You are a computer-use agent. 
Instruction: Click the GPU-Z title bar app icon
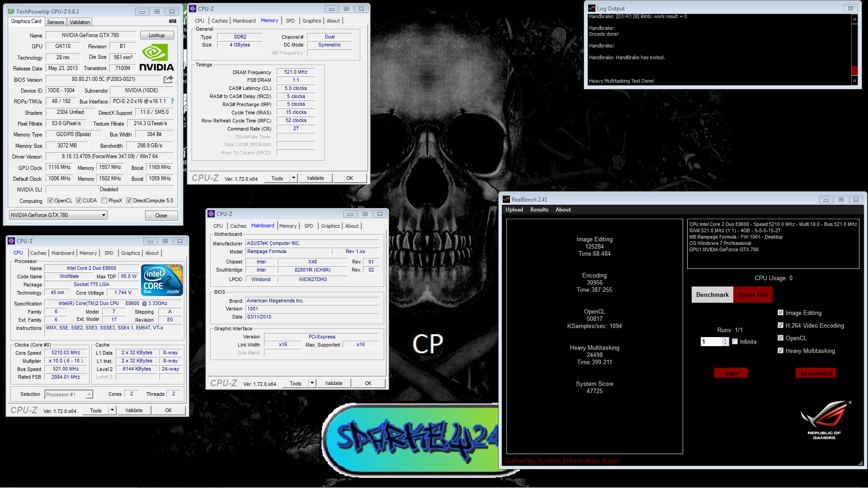click(11, 11)
